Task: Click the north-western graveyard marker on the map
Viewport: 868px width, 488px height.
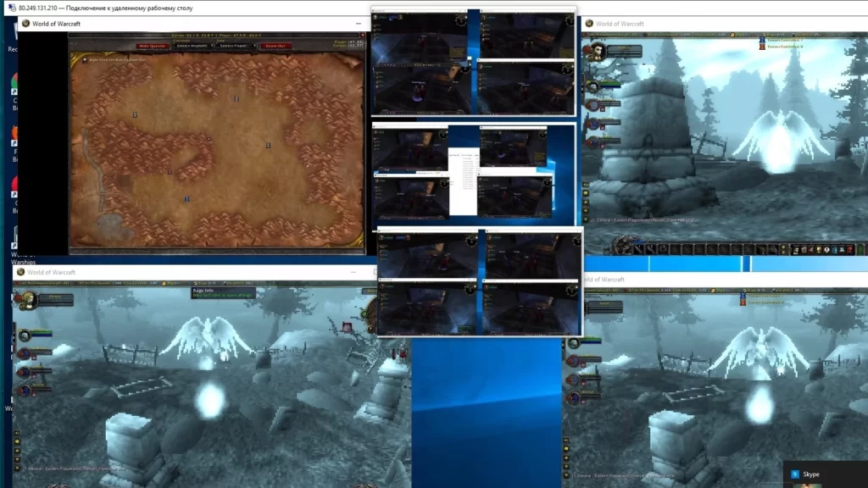Action: pos(135,114)
